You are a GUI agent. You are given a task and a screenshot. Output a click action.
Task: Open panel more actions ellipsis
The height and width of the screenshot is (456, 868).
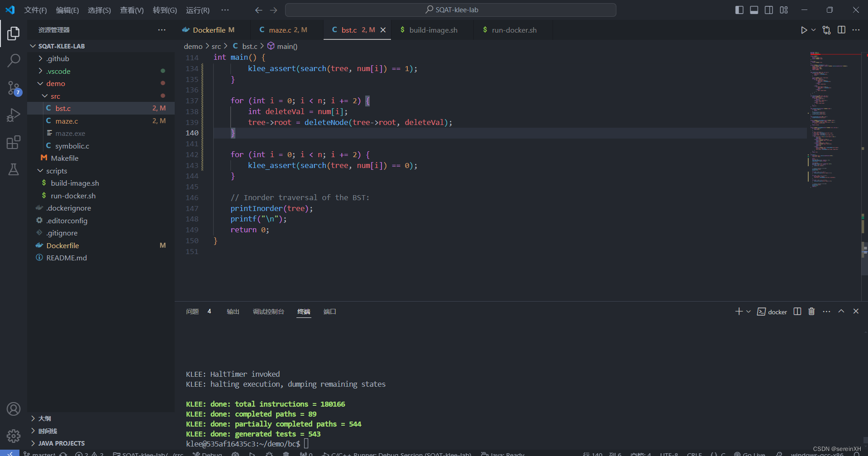(x=826, y=312)
